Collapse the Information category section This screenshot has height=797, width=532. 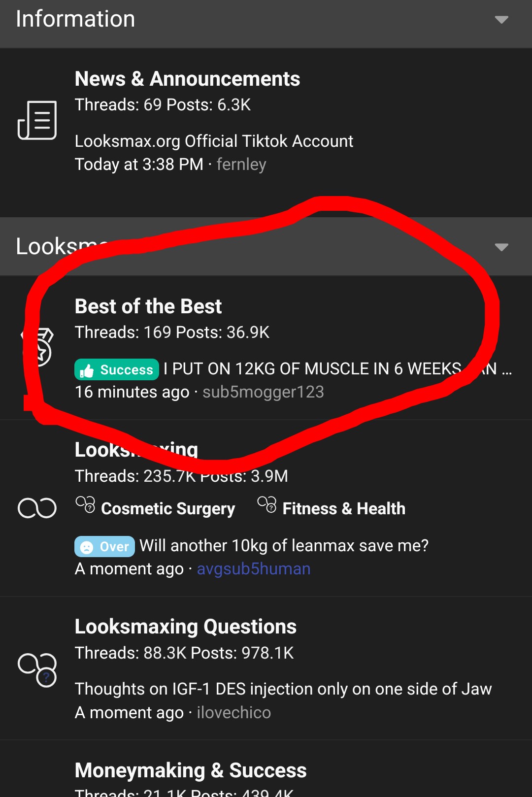(501, 20)
